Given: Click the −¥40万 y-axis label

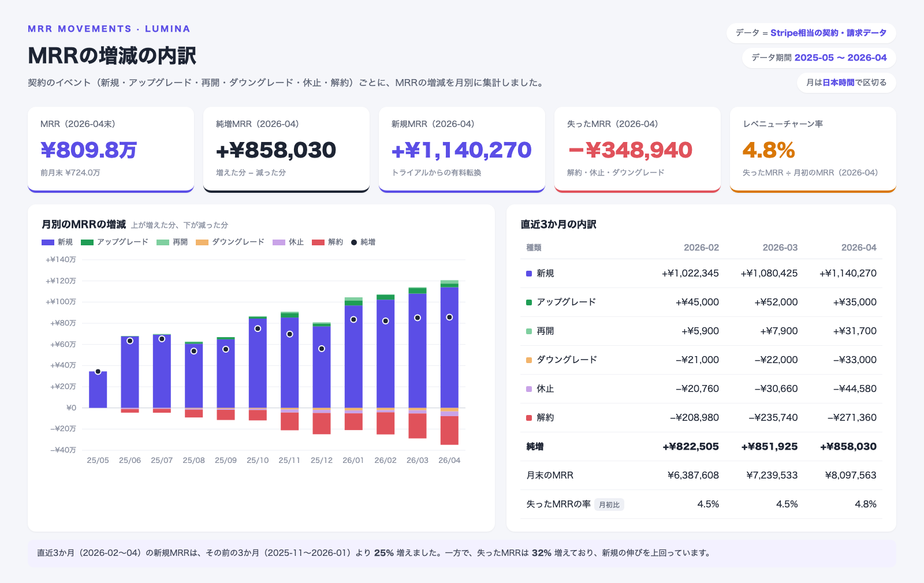Looking at the screenshot, I should tap(63, 450).
